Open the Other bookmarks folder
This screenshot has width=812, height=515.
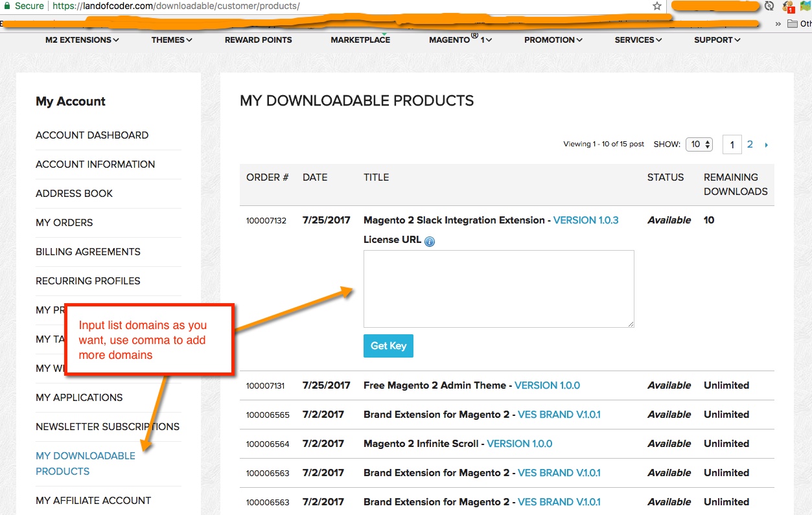tap(799, 23)
